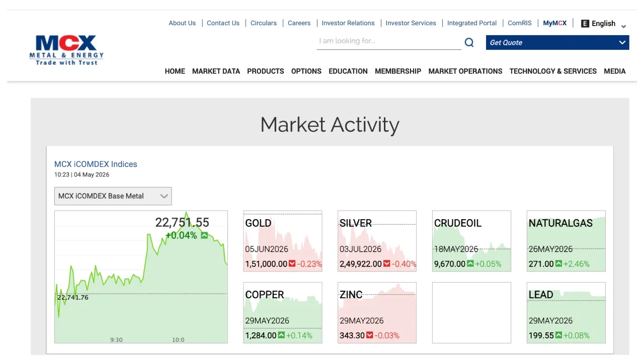Click the 'I am looking for' search field
Image resolution: width=644 pixels, height=362 pixels.
point(389,42)
